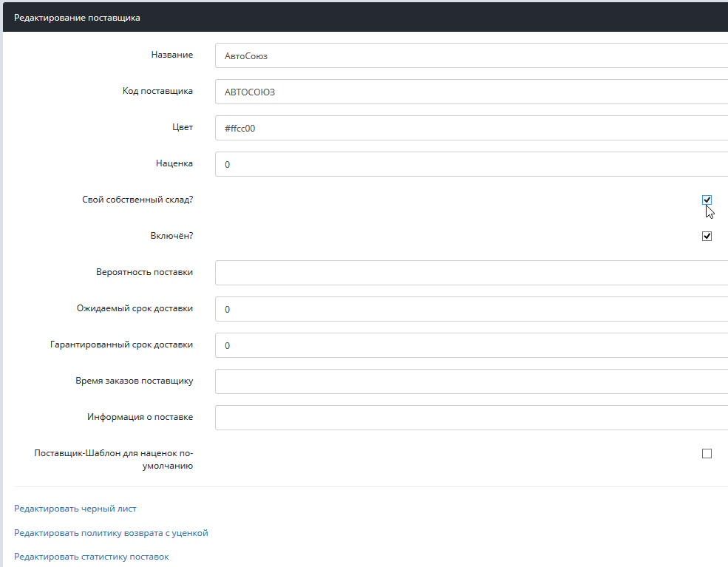Click the empty 'Вероятность поставки' input field
This screenshot has width=728, height=567.
point(471,273)
